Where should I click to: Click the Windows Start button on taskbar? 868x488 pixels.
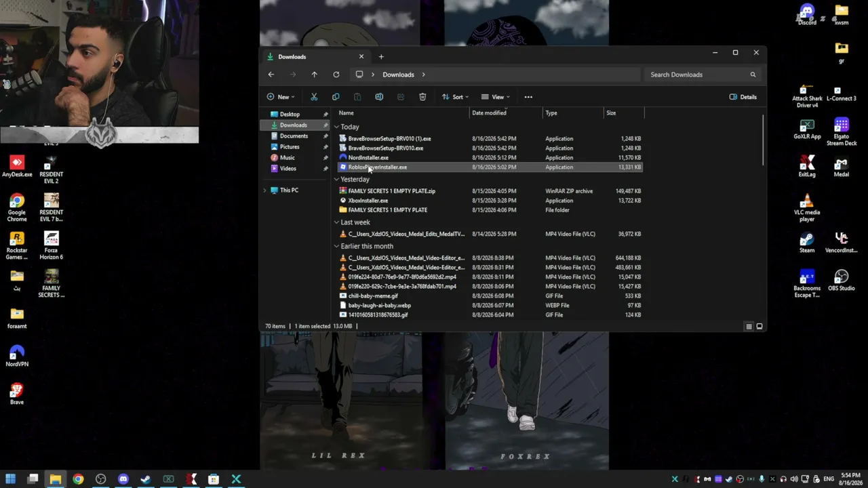10,480
